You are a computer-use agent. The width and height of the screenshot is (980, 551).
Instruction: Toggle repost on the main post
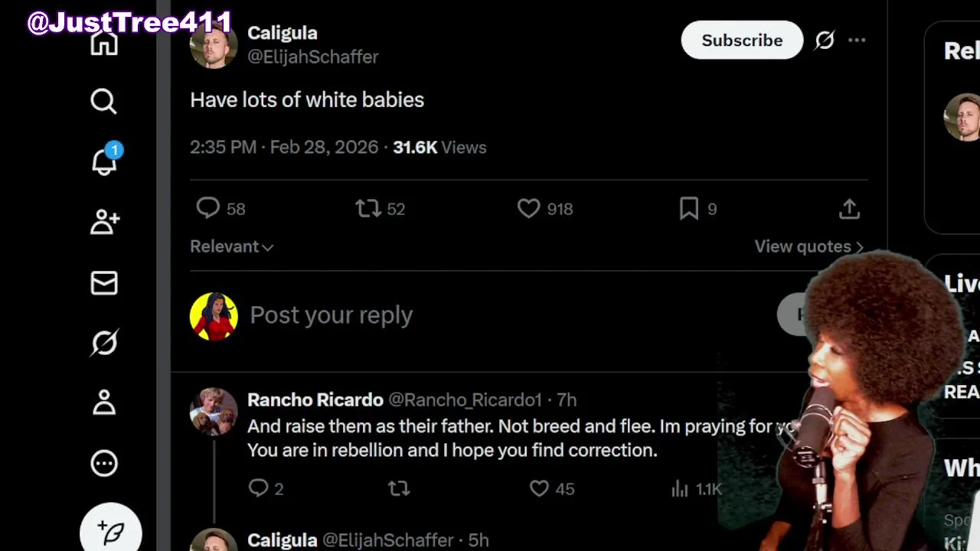[368, 208]
